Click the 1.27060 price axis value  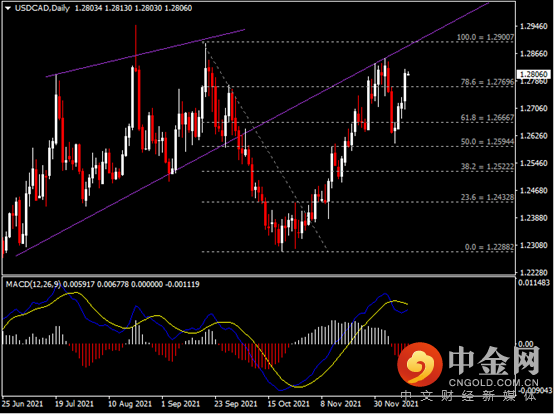(533, 108)
